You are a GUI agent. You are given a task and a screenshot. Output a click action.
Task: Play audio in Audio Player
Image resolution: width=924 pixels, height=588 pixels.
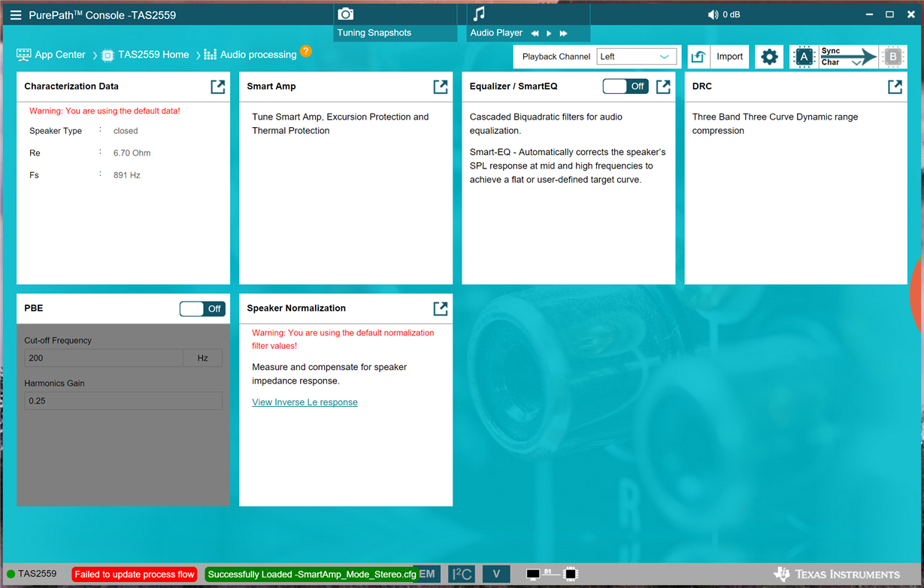click(x=549, y=33)
